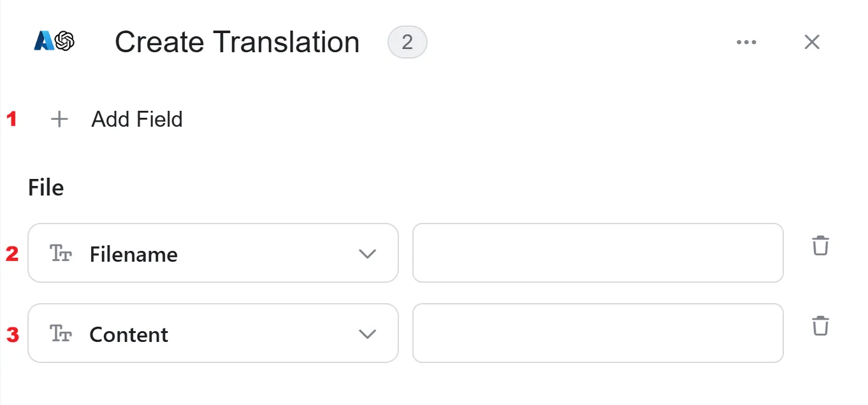868x405 pixels.
Task: Open the three-dots more options menu
Action: (x=746, y=43)
